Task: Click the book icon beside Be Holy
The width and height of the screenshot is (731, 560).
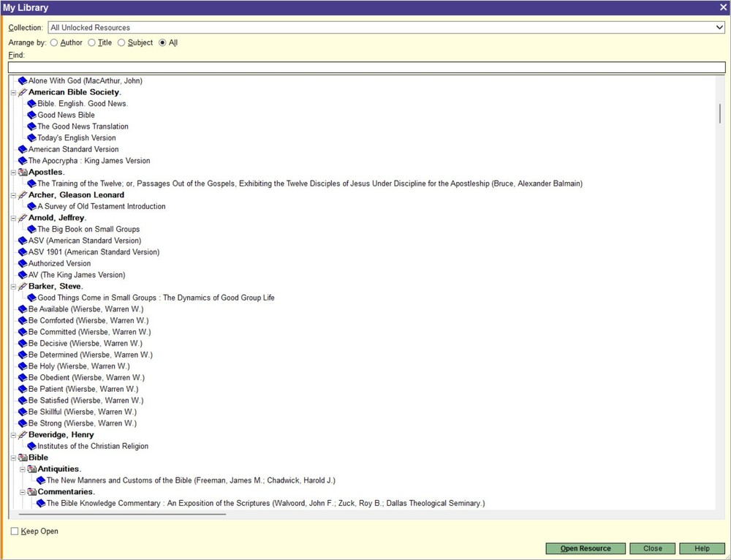Action: point(22,366)
